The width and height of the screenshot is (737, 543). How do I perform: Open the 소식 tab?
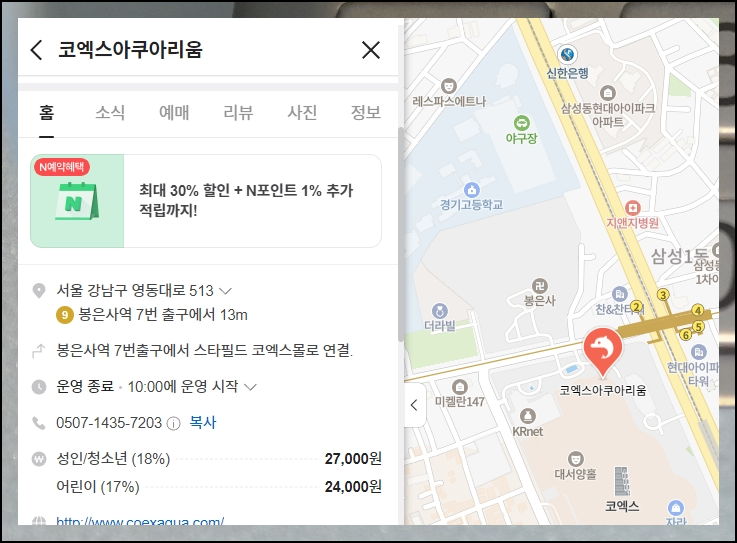click(x=110, y=112)
